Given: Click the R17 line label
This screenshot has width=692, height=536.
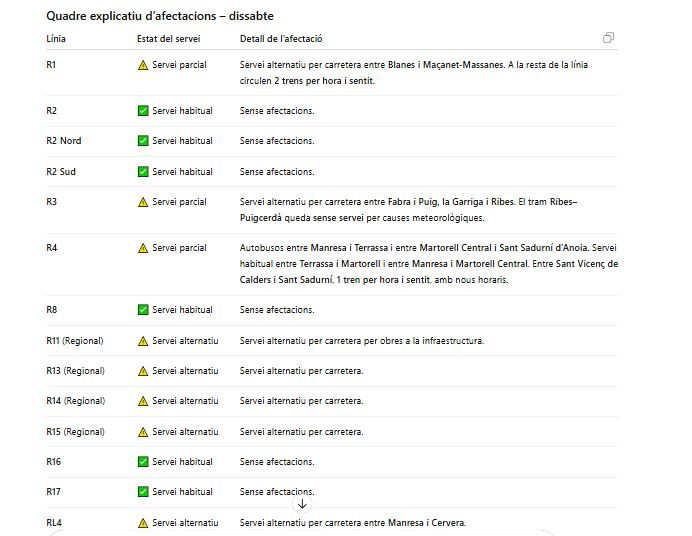Looking at the screenshot, I should pos(54,492).
